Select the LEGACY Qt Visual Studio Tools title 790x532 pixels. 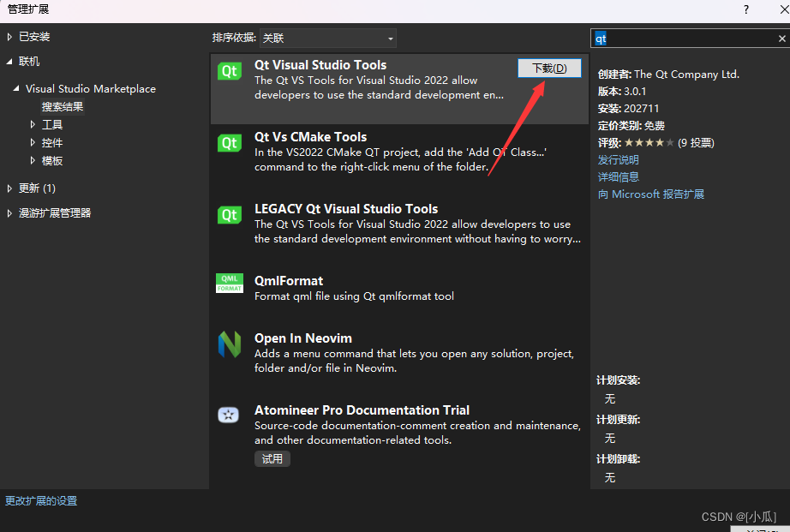coord(346,209)
